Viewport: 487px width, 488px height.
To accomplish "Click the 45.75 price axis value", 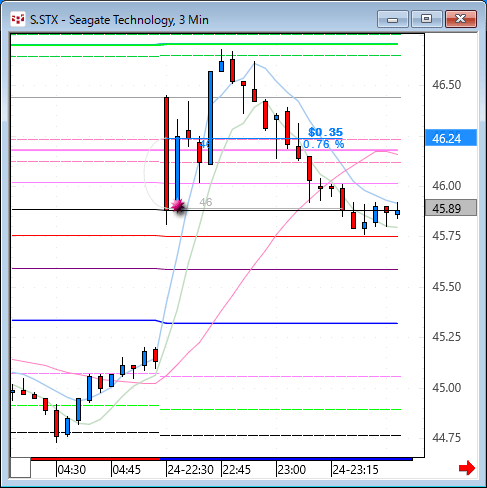I will pyautogui.click(x=446, y=236).
